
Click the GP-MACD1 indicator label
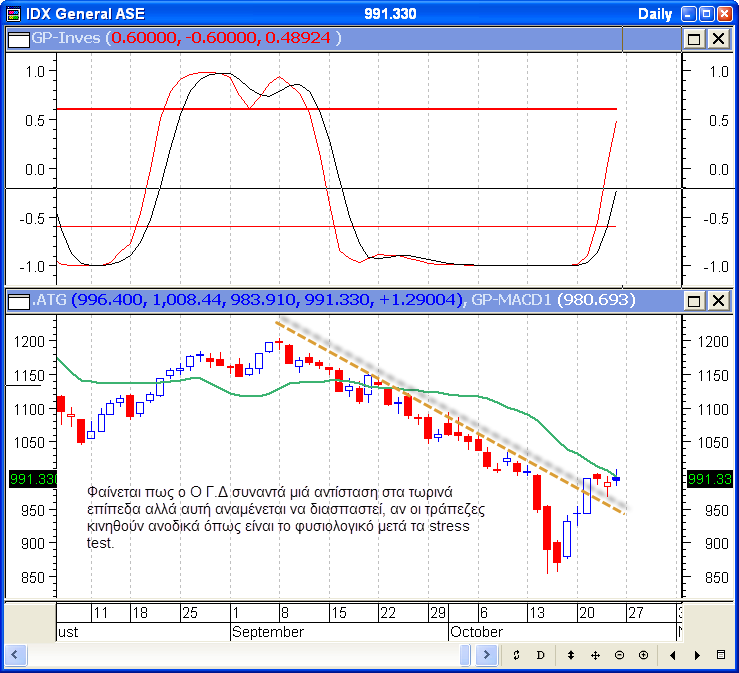tap(511, 300)
